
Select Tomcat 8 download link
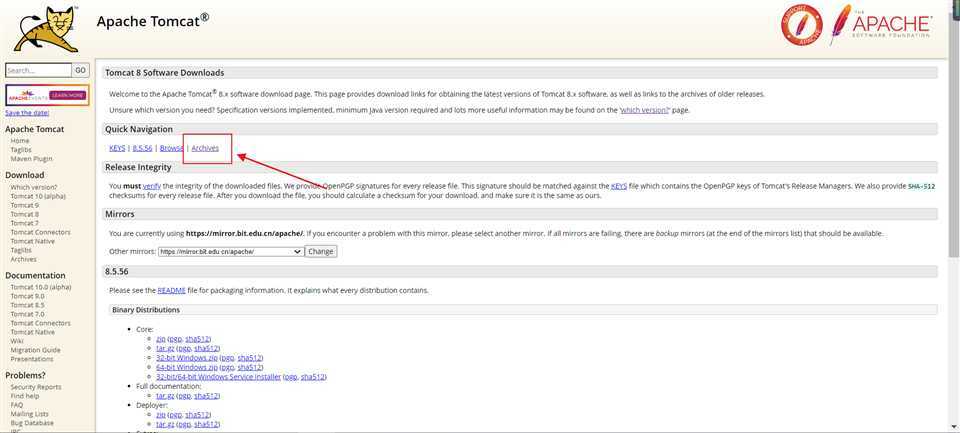click(24, 214)
